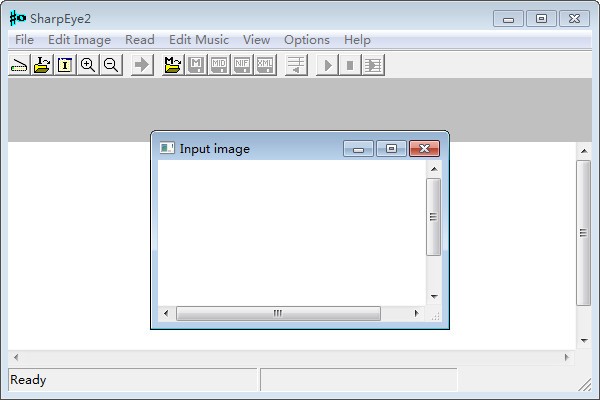Click the read arrow toolbar button
This screenshot has height=400, width=600.
(x=142, y=65)
